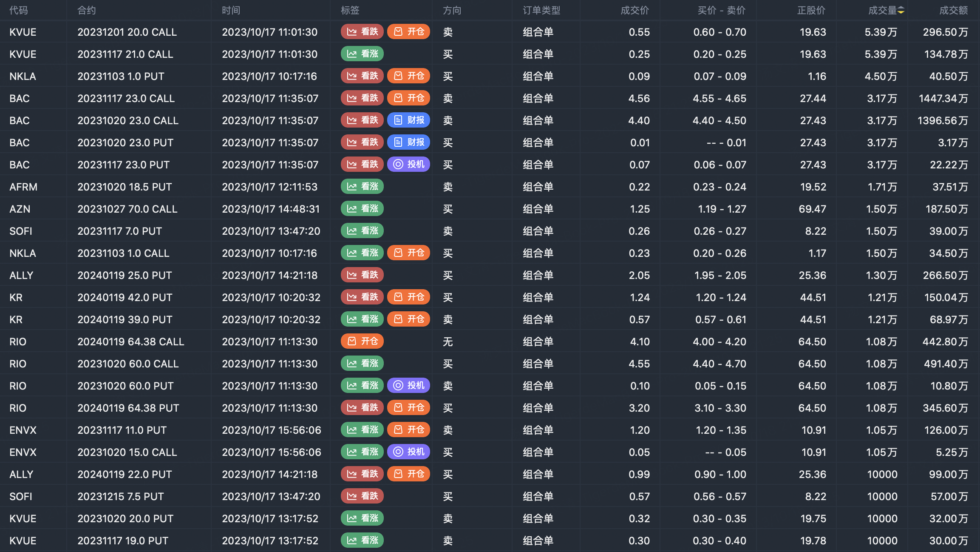The height and width of the screenshot is (552, 980).
Task: Click the 开仓 tag on ENVX 20231117 11.0 PUT
Action: point(408,430)
